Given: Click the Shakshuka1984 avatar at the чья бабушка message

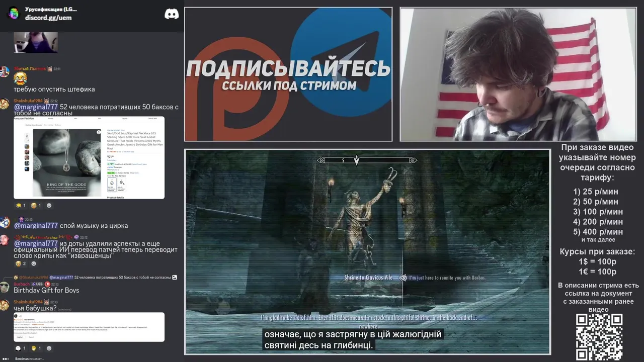Looking at the screenshot, I should pyautogui.click(x=5, y=305).
